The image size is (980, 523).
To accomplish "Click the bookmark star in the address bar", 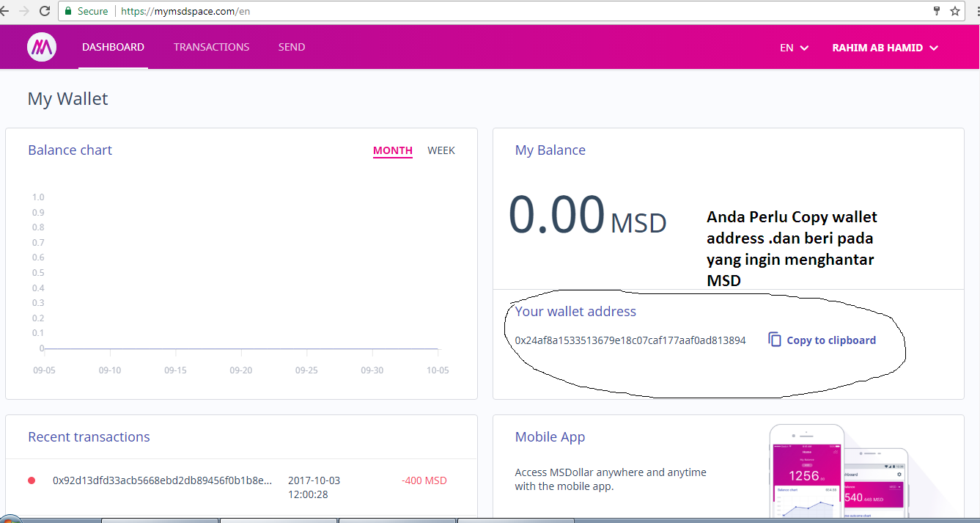I will [x=954, y=11].
